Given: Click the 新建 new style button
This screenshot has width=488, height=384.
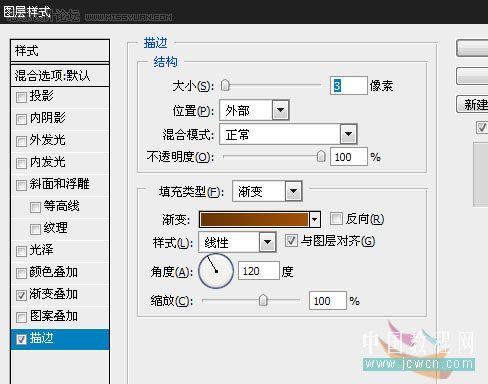Looking at the screenshot, I should (x=472, y=105).
